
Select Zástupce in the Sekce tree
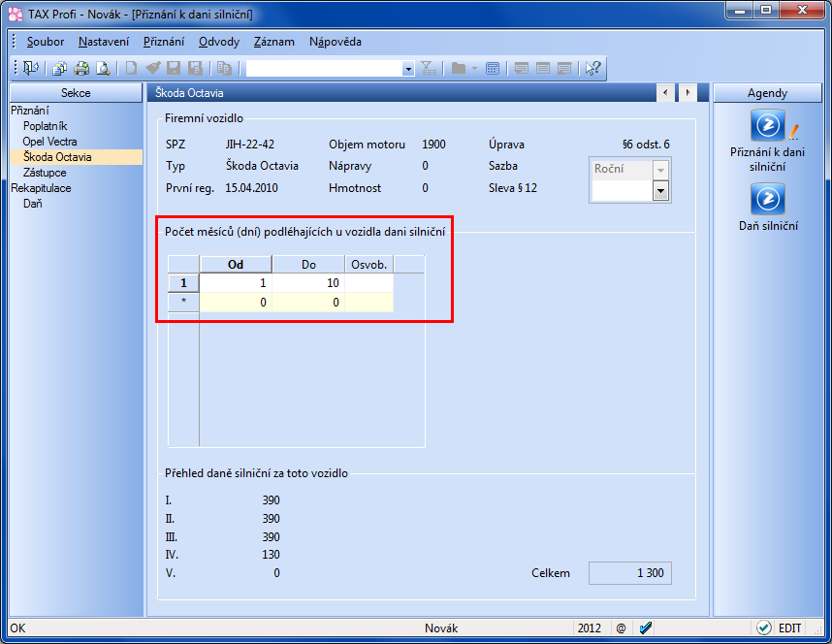pyautogui.click(x=45, y=173)
